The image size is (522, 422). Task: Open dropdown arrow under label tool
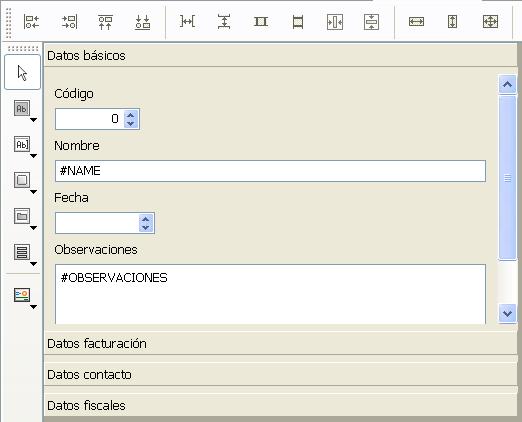point(33,120)
